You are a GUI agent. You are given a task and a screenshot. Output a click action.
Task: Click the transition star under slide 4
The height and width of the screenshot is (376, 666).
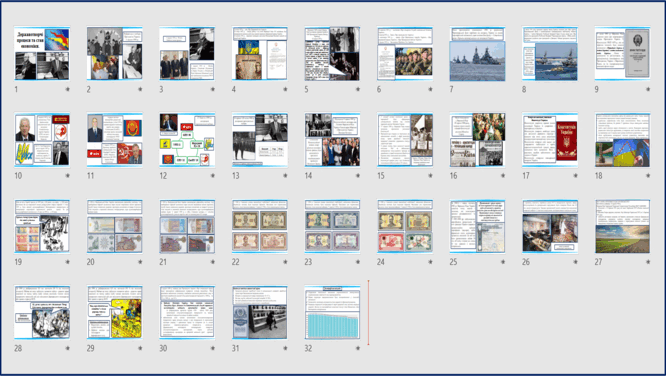pos(285,89)
